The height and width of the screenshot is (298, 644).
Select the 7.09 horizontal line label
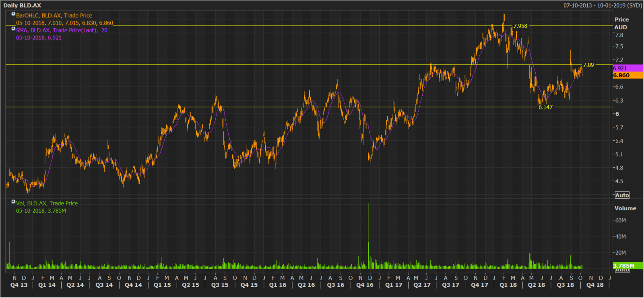(588, 65)
